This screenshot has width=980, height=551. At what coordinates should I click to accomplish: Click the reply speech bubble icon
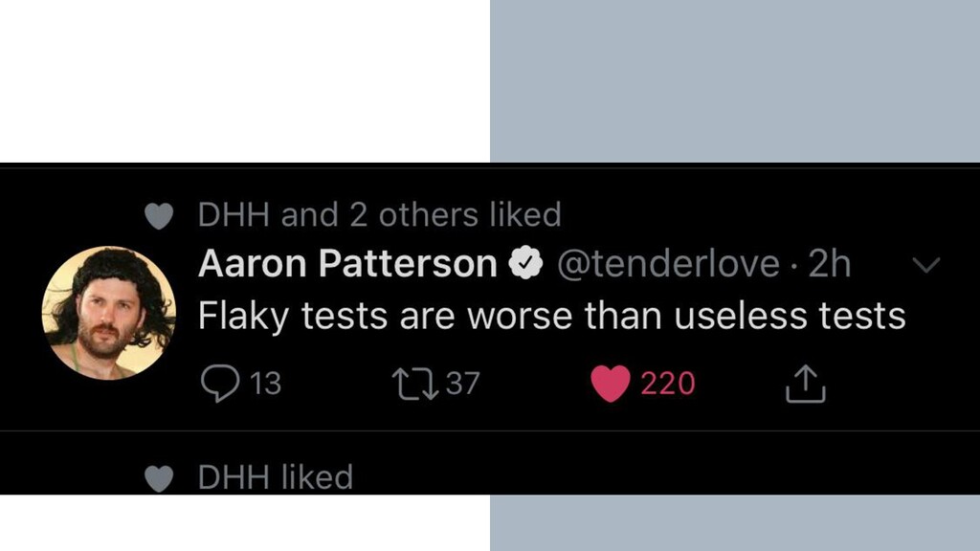pos(221,384)
